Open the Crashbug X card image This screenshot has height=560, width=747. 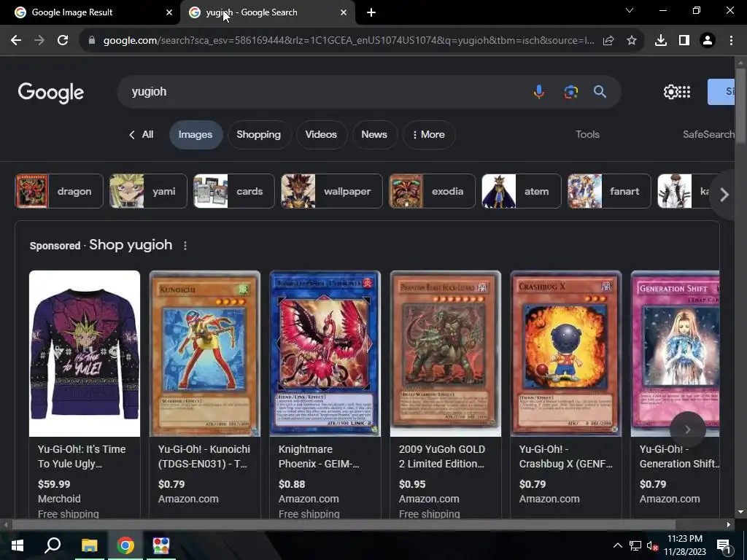[566, 354]
